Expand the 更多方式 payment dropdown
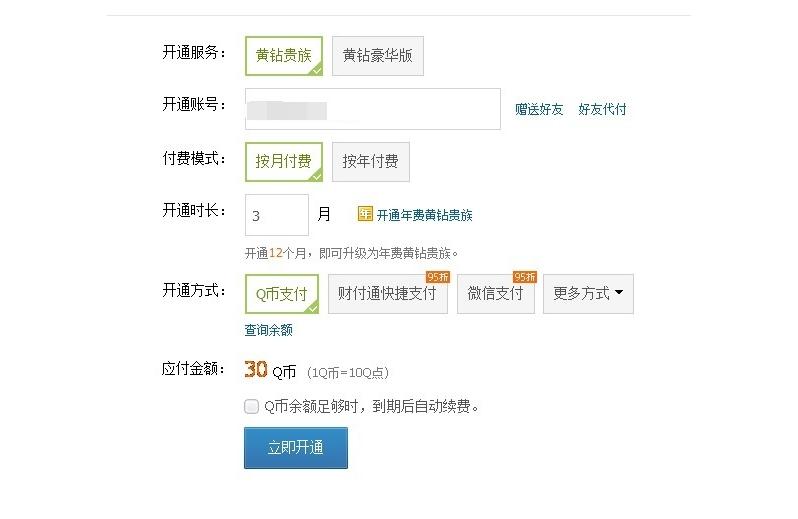Screen dimensions: 798x519 (588, 294)
